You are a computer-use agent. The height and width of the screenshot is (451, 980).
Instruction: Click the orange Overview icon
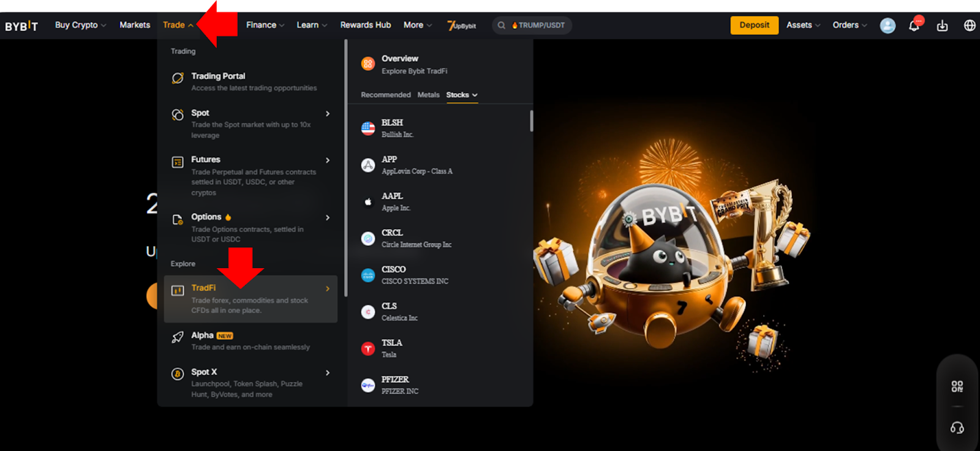coord(367,64)
